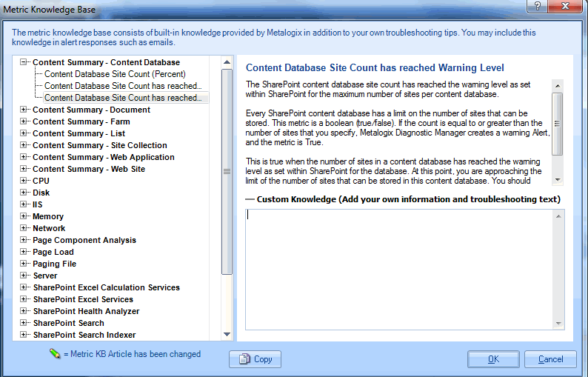The width and height of the screenshot is (588, 377).
Task: Collapse Content Summary - Content Database node
Action: pyautogui.click(x=23, y=62)
